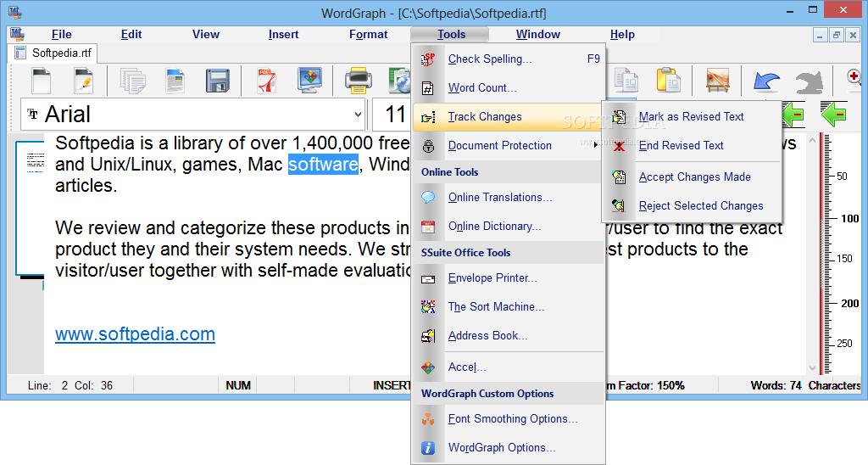Screen dimensions: 868x465
Task: Click the Sort Machine icon
Action: tap(428, 307)
